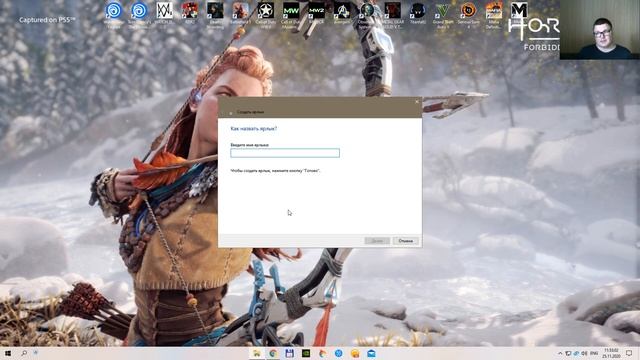640x360 pixels.
Task: Open the orange round icon in taskbar
Action: click(x=355, y=353)
